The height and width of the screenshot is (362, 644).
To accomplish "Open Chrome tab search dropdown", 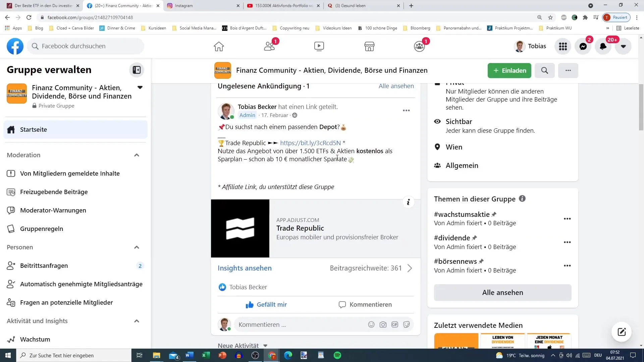I will point(591,6).
